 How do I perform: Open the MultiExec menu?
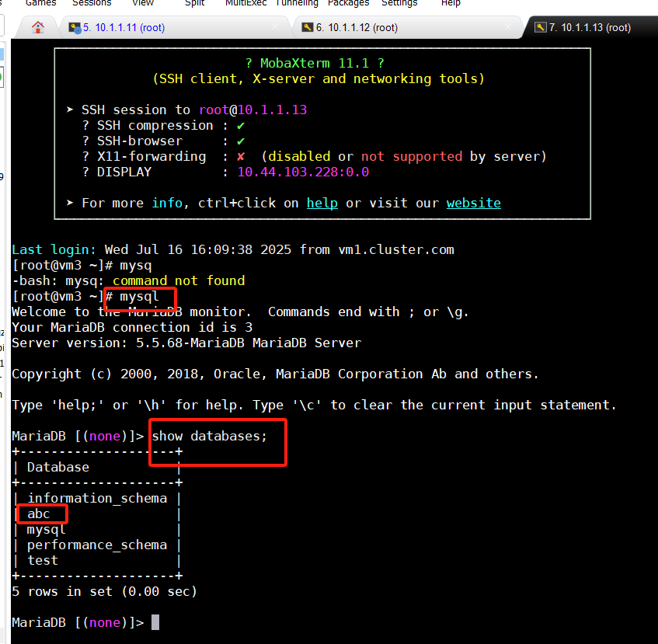click(246, 3)
